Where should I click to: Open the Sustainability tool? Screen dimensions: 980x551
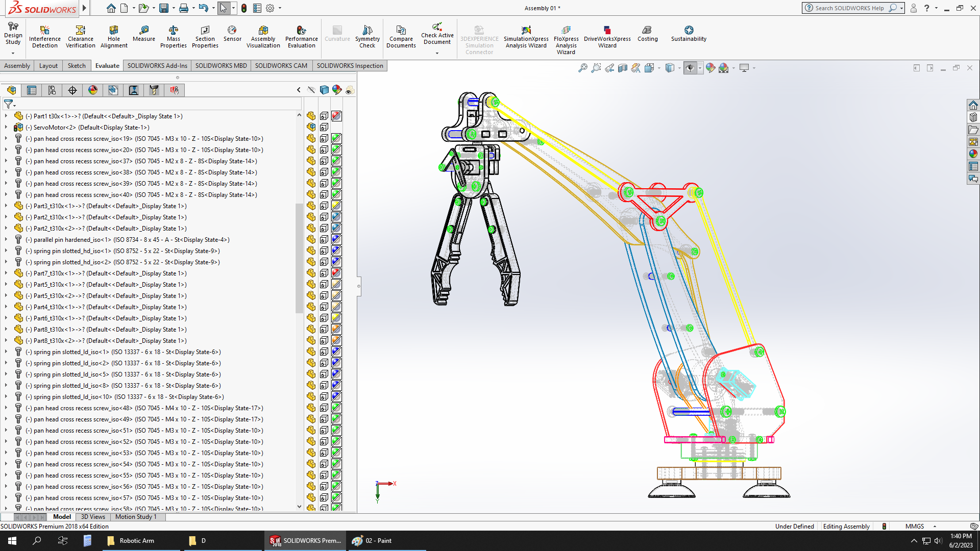pos(689,34)
